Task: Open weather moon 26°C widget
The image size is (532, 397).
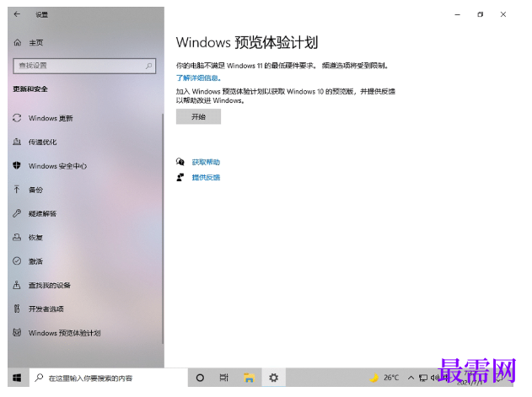Action: pyautogui.click(x=384, y=378)
